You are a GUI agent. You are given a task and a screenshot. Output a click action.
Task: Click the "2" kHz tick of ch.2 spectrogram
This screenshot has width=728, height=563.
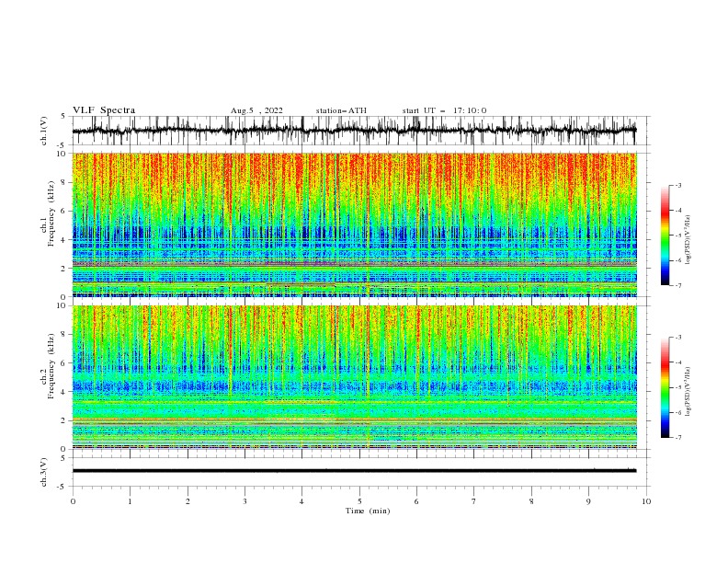tap(64, 420)
